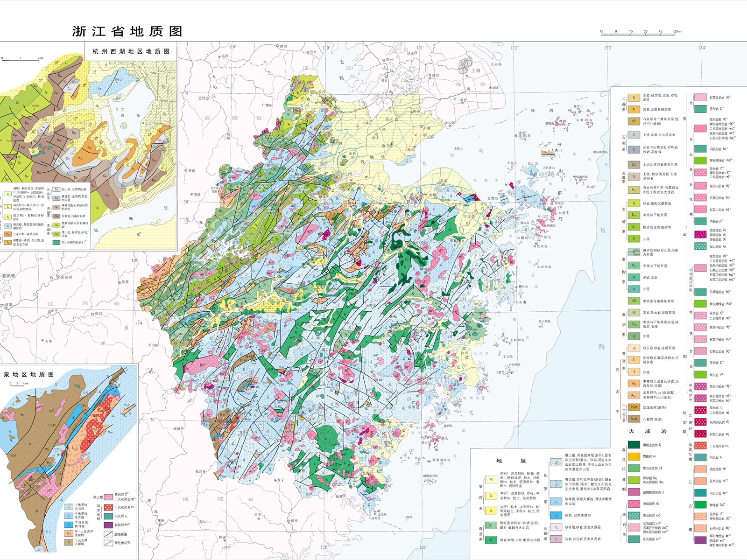This screenshot has height=560, width=747.
Task: Click the T₁ Triassic legend swatch
Action: click(x=556, y=539)
